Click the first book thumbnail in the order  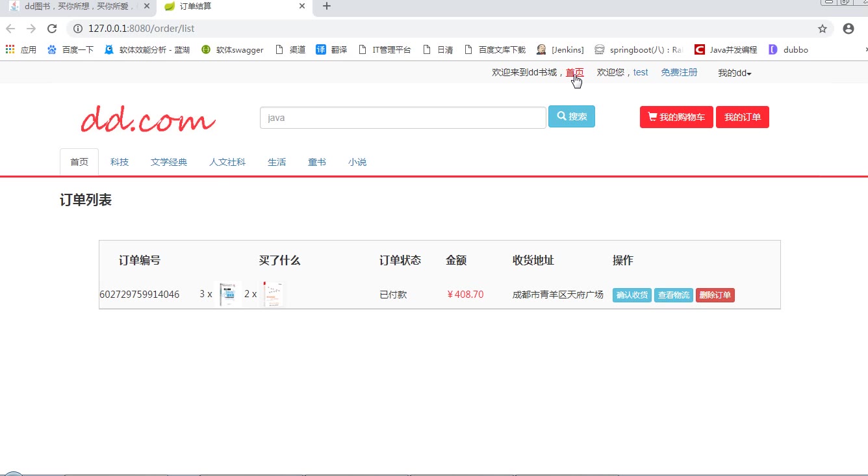pos(227,295)
